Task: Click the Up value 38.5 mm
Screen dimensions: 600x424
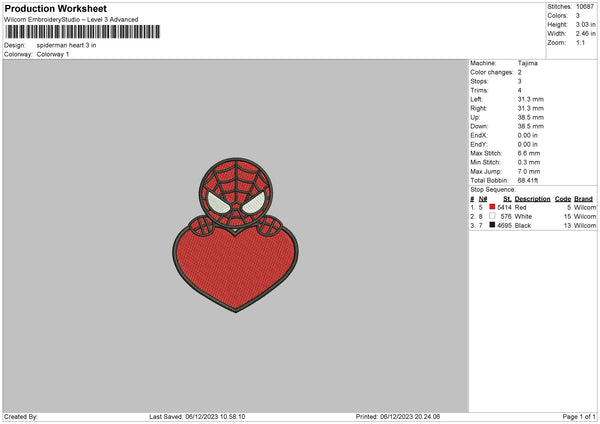Action: point(531,117)
